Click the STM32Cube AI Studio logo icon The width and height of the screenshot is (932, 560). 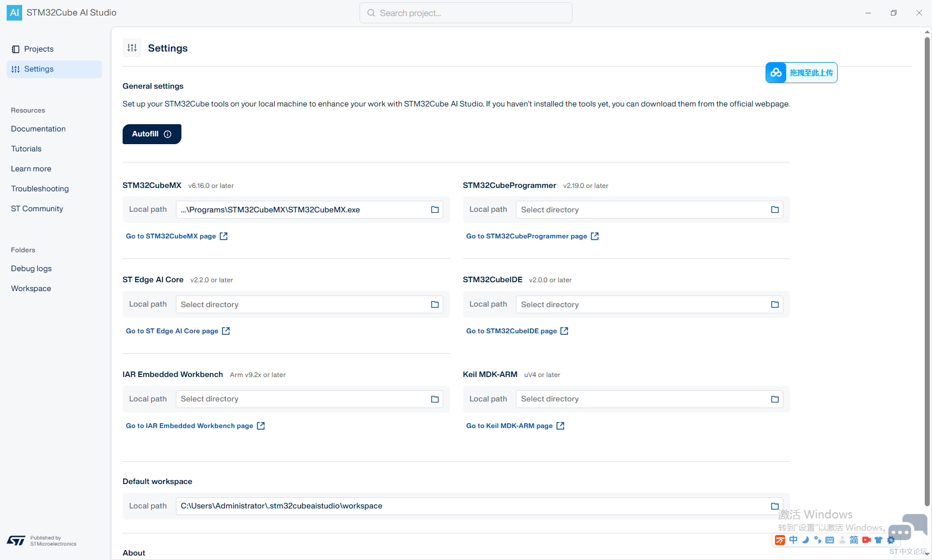(x=14, y=13)
